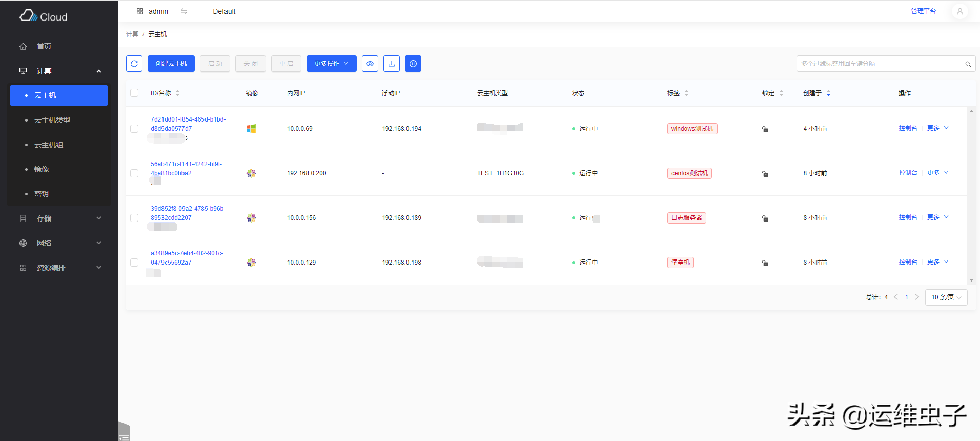Click the CentOS image icon for 192.168.0.200
980x441 pixels.
(251, 173)
